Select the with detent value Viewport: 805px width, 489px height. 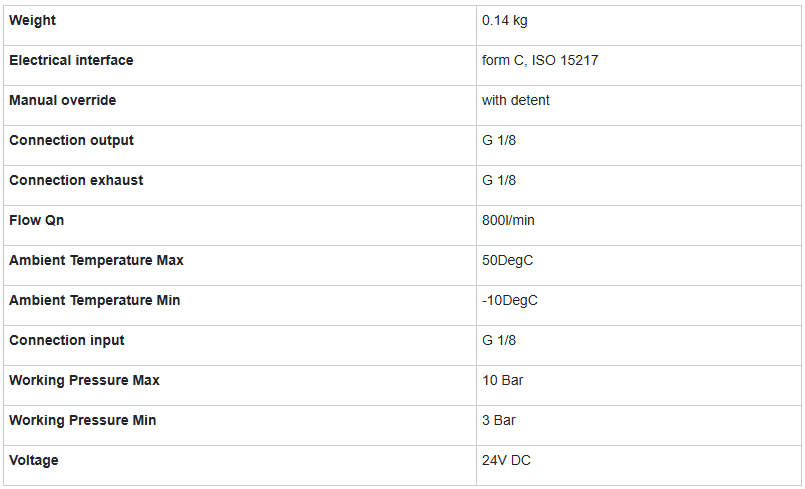click(x=516, y=100)
